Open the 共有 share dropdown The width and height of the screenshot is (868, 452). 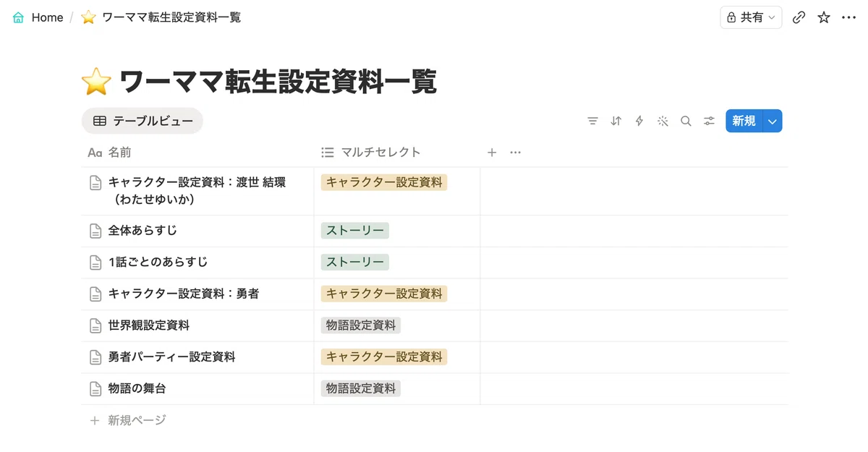pos(751,17)
